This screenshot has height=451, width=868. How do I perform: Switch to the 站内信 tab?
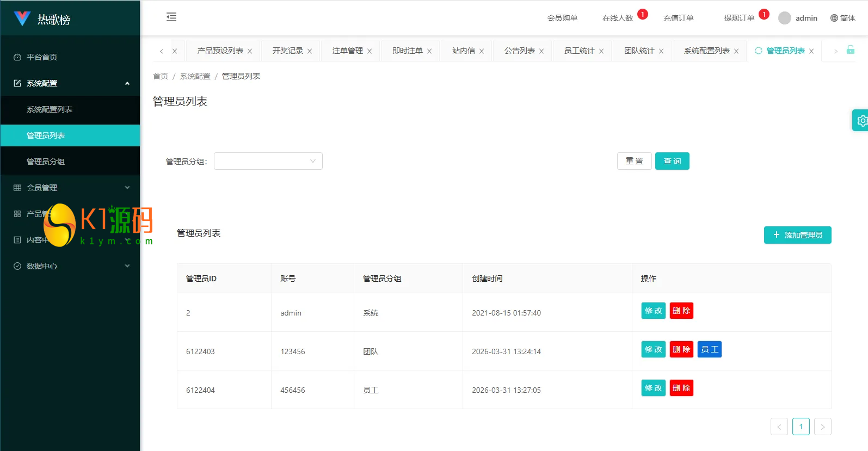point(464,51)
